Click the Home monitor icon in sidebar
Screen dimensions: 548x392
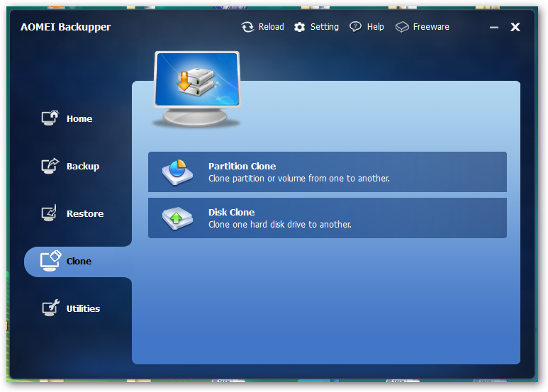tap(50, 118)
